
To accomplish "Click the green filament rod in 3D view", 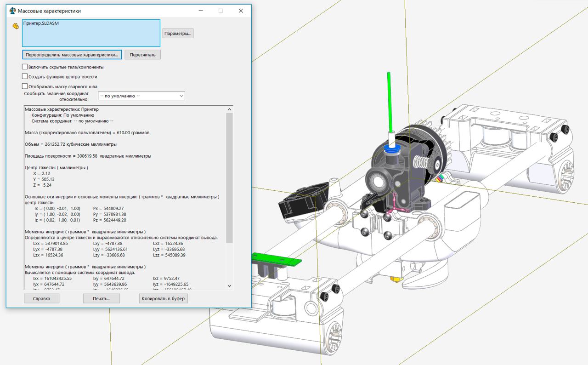I will 390,102.
